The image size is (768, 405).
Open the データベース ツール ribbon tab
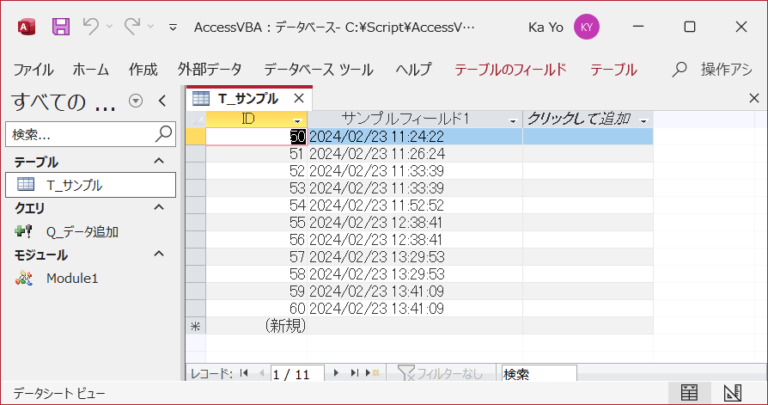click(318, 70)
